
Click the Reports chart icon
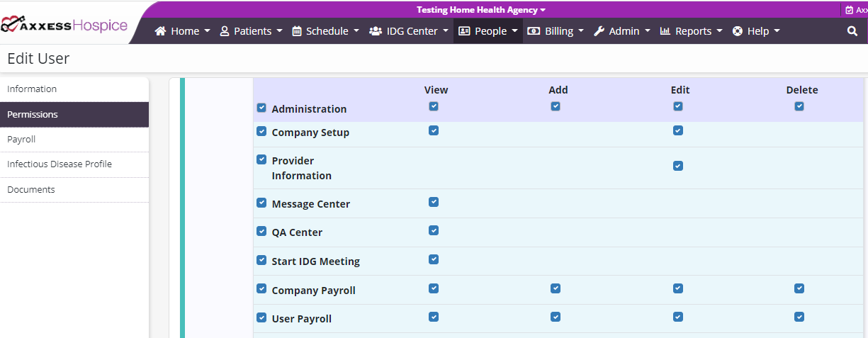coord(665,31)
